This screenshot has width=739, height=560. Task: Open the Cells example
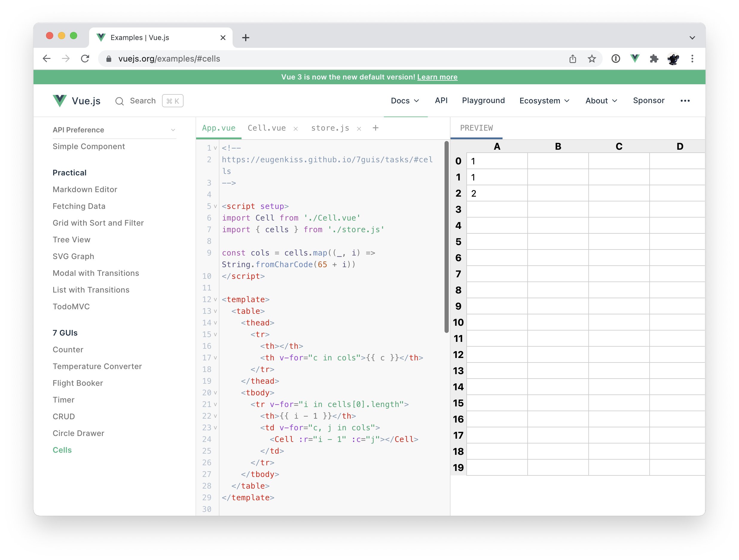(62, 450)
